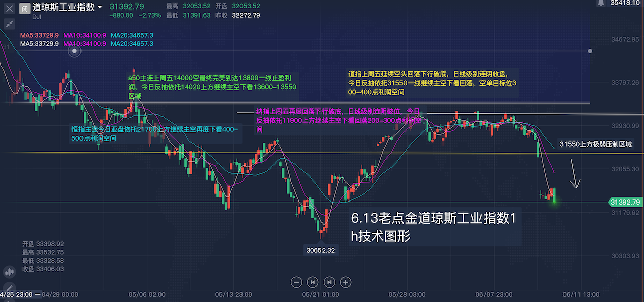The image size is (644, 302).
Task: Click the -2.73% percent change
Action: [x=149, y=15]
